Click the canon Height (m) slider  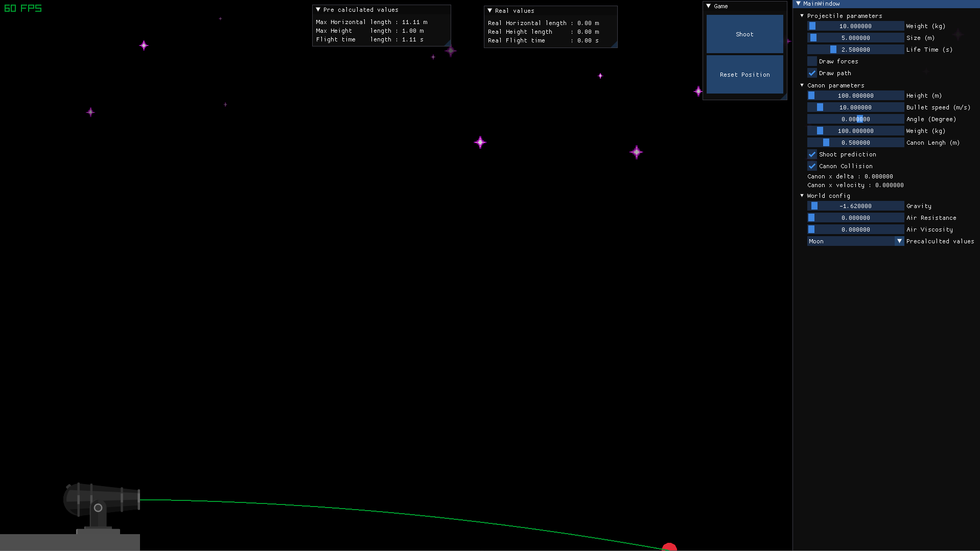pos(856,96)
